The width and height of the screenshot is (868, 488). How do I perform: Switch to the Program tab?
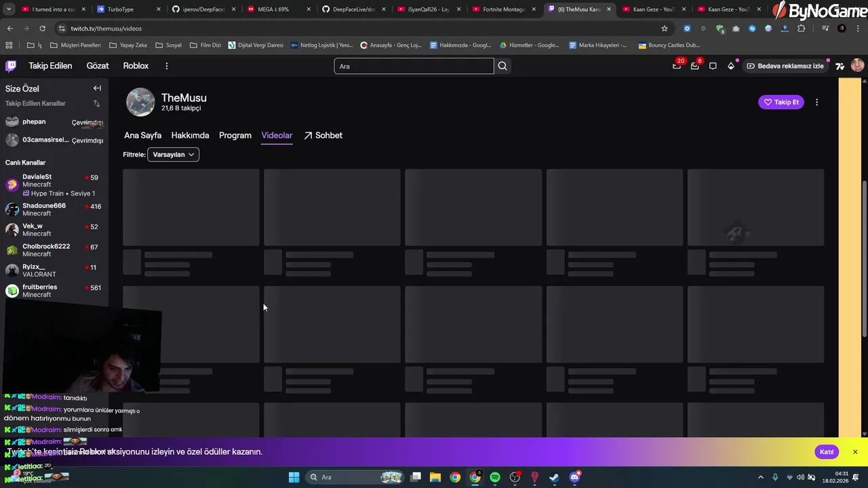(235, 136)
